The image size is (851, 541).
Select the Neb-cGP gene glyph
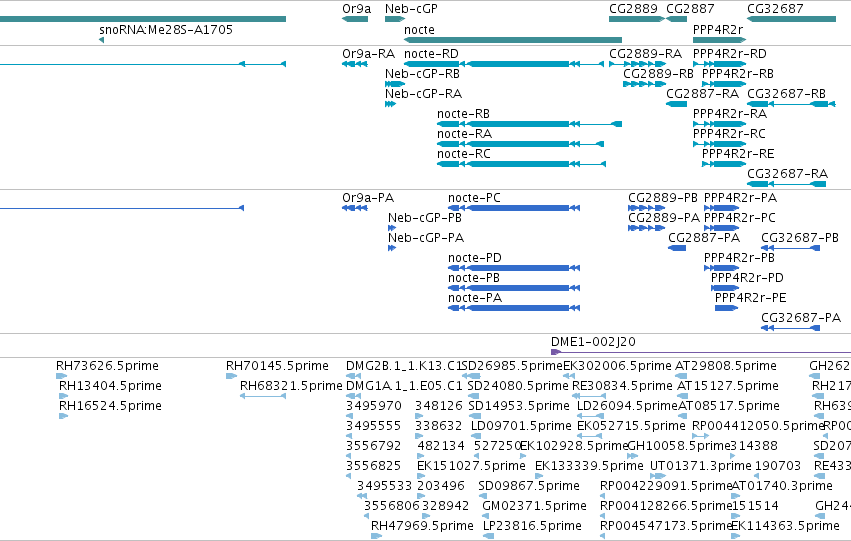click(395, 19)
